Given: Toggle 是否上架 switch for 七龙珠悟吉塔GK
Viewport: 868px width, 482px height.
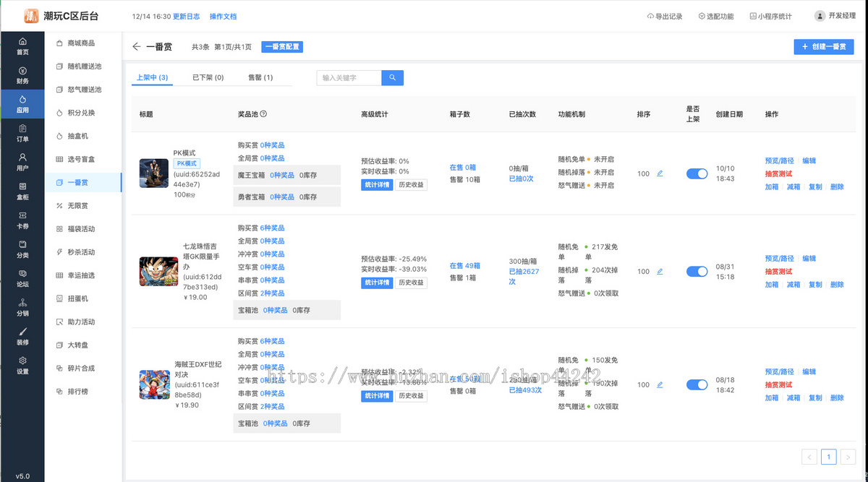Looking at the screenshot, I should point(697,272).
